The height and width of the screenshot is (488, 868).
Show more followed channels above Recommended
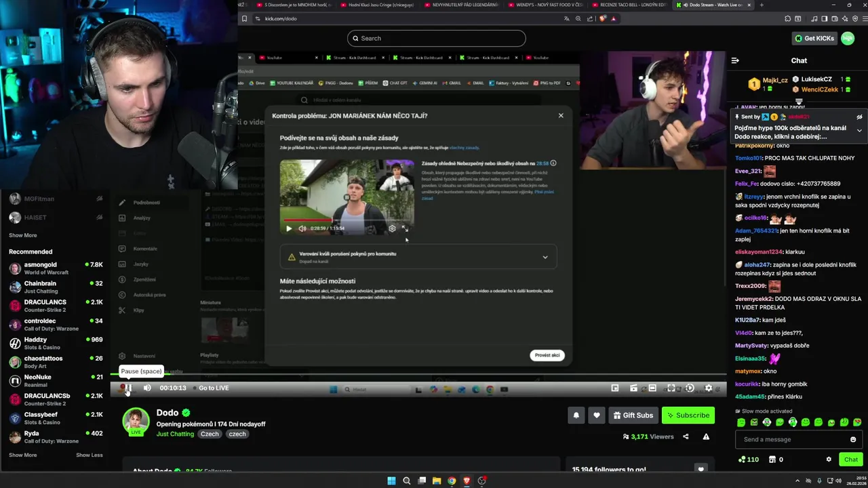(x=23, y=235)
